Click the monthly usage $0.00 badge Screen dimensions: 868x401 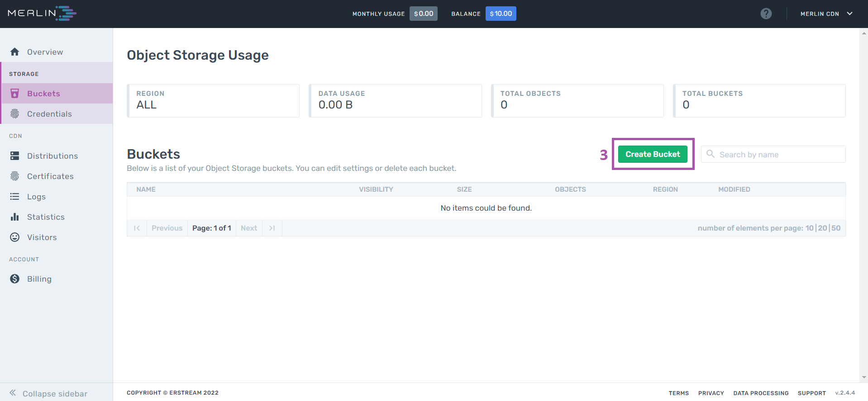424,14
